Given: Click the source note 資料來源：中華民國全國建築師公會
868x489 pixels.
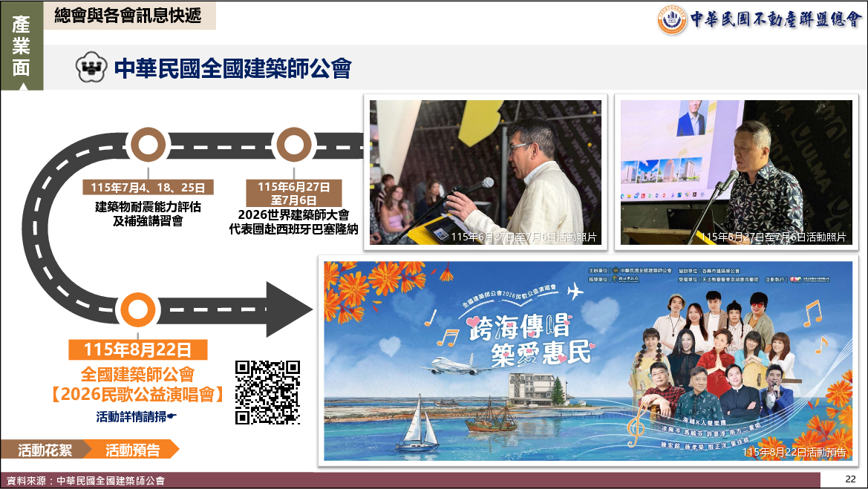Looking at the screenshot, I should [x=86, y=481].
